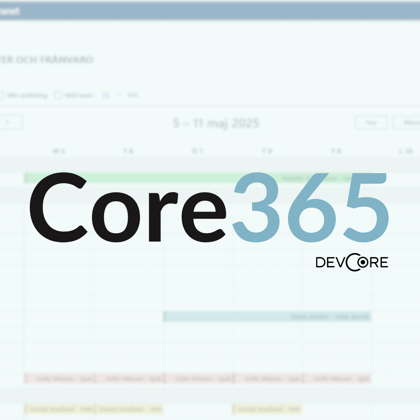
Task: Open Monday's red Sofie Nilsson sick entry
Action: point(59,378)
